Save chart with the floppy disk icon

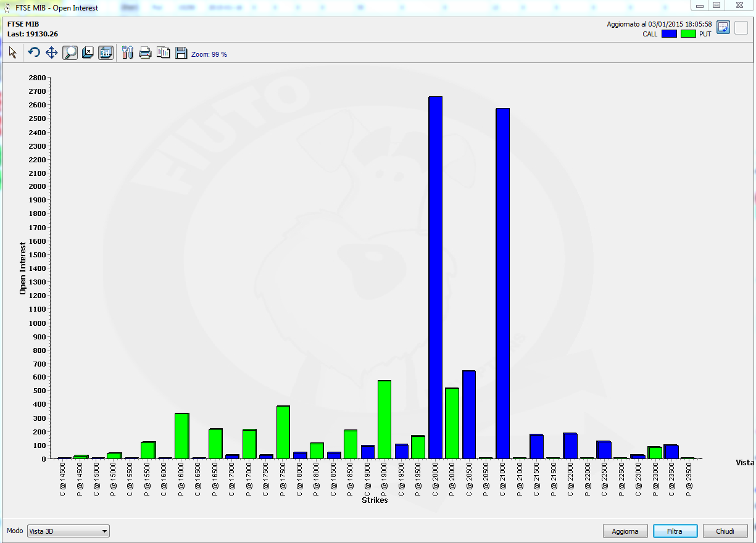point(181,52)
